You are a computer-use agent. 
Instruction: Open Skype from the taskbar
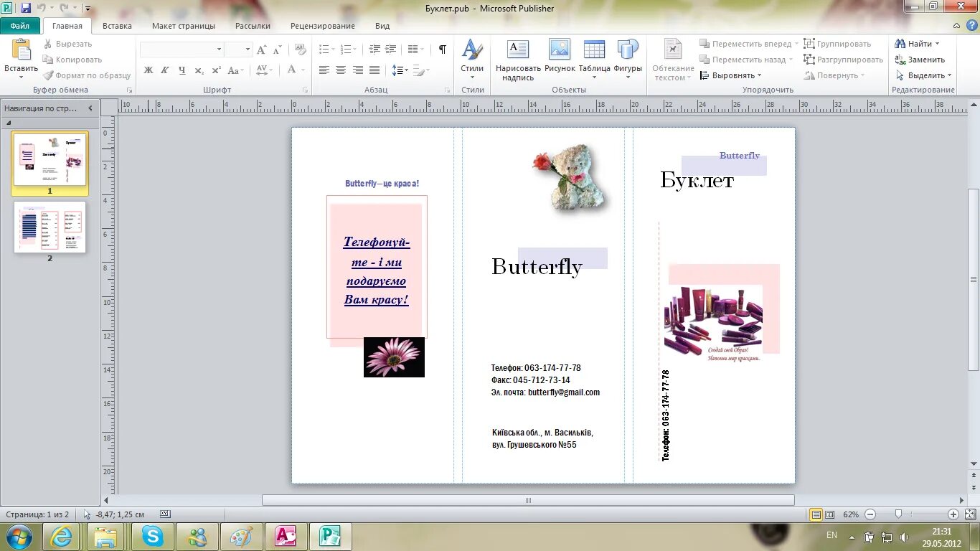152,536
